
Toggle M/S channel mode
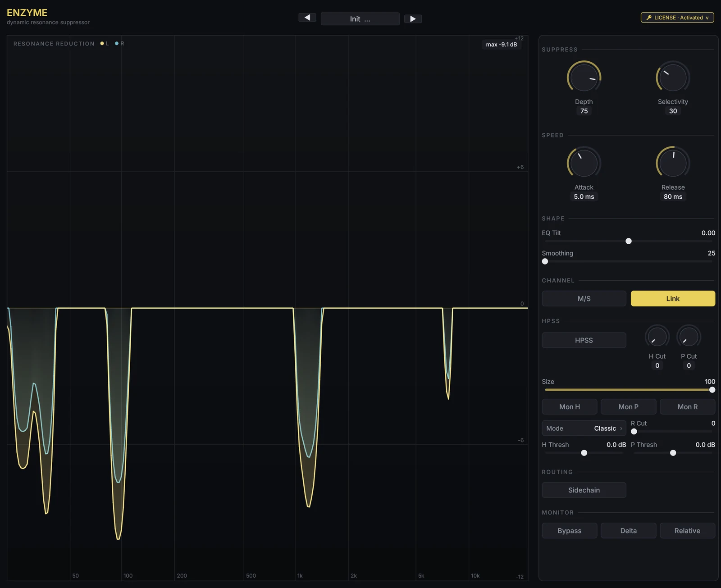(584, 298)
